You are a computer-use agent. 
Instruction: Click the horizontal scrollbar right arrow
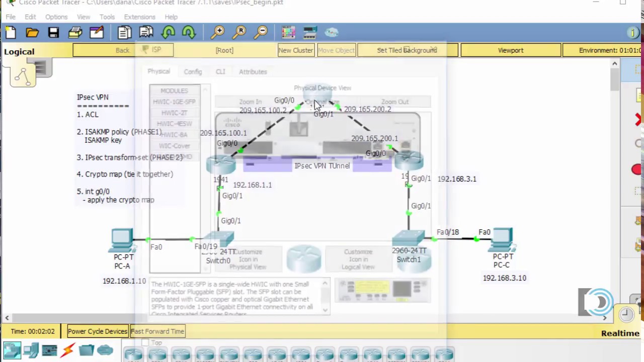pyautogui.click(x=605, y=318)
